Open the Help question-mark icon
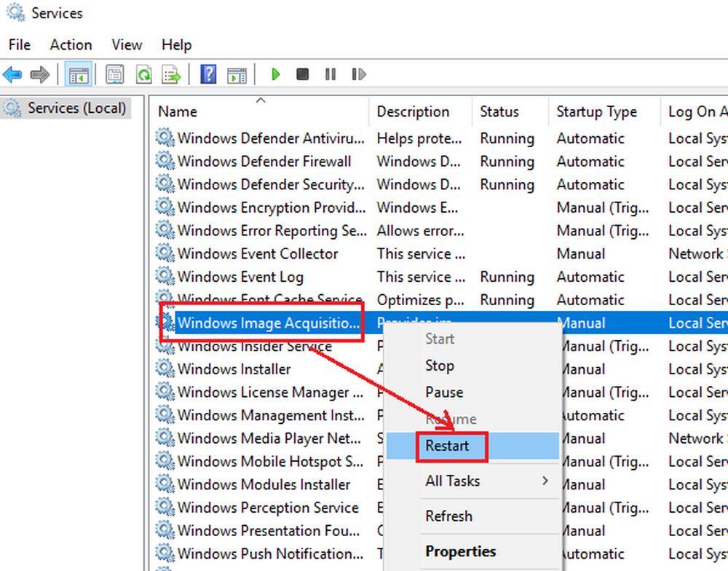The width and height of the screenshot is (728, 571). [208, 74]
